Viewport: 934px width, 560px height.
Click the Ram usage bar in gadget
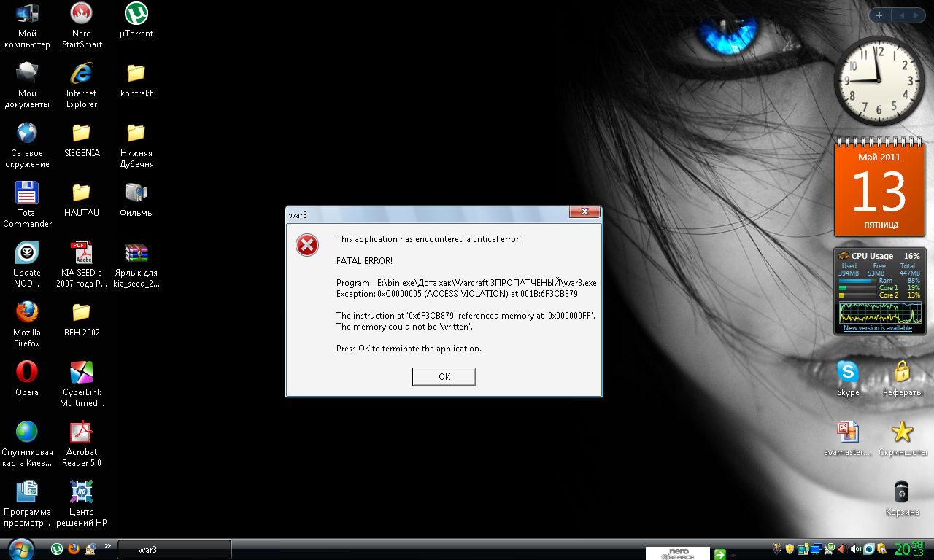pyautogui.click(x=857, y=280)
